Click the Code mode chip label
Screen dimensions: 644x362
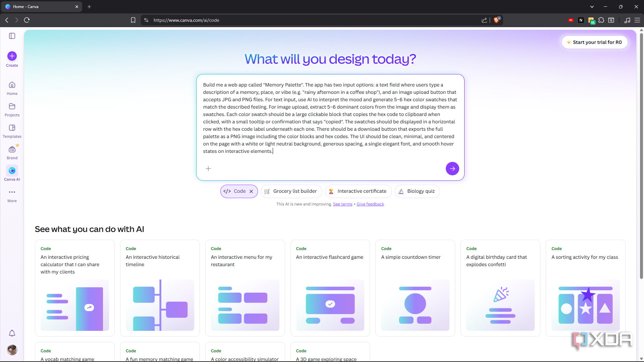point(240,191)
